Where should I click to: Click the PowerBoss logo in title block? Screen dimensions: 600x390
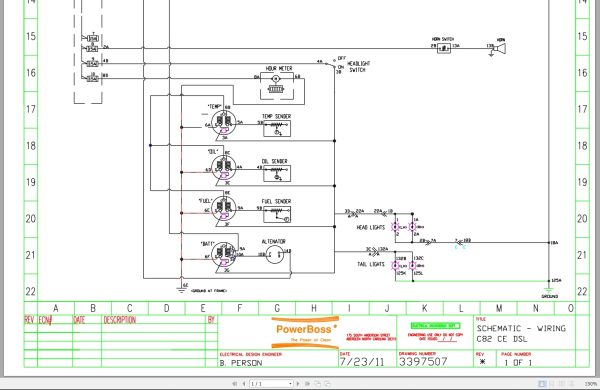pos(305,332)
